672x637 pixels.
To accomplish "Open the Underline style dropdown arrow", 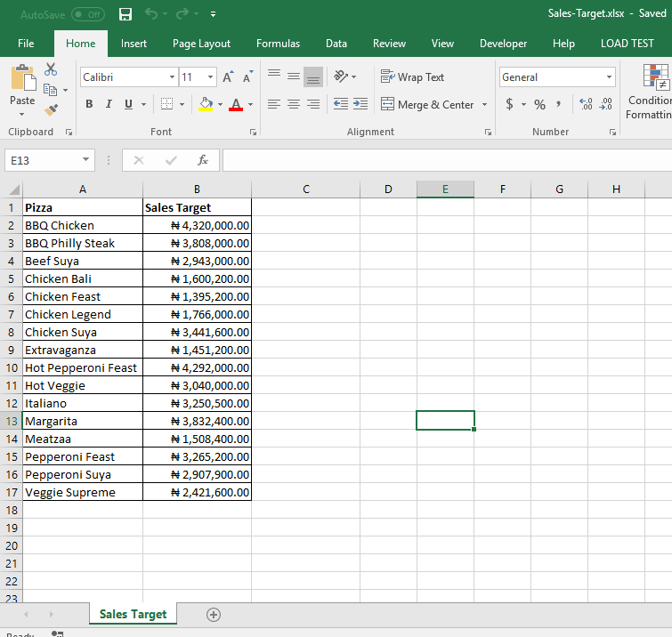I will (x=143, y=104).
